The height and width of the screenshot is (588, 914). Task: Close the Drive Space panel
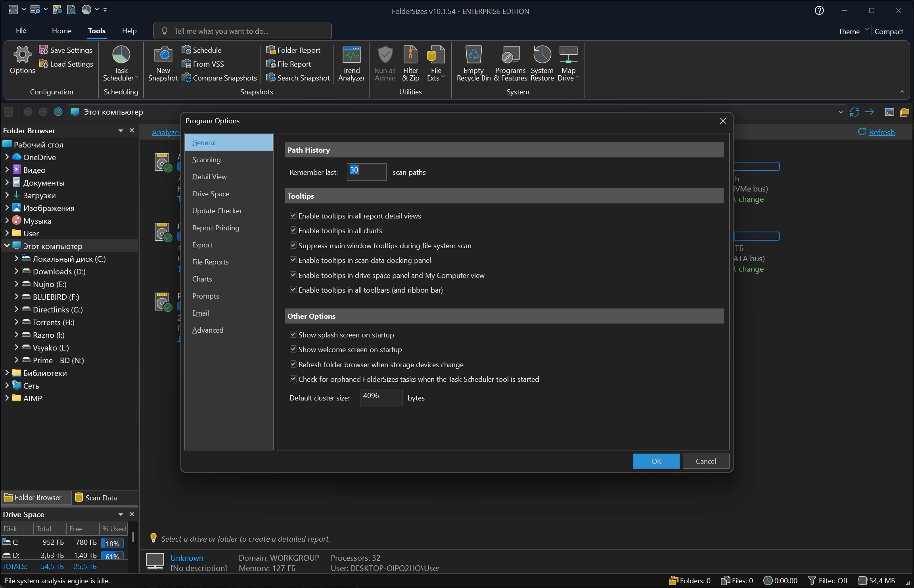tap(132, 514)
